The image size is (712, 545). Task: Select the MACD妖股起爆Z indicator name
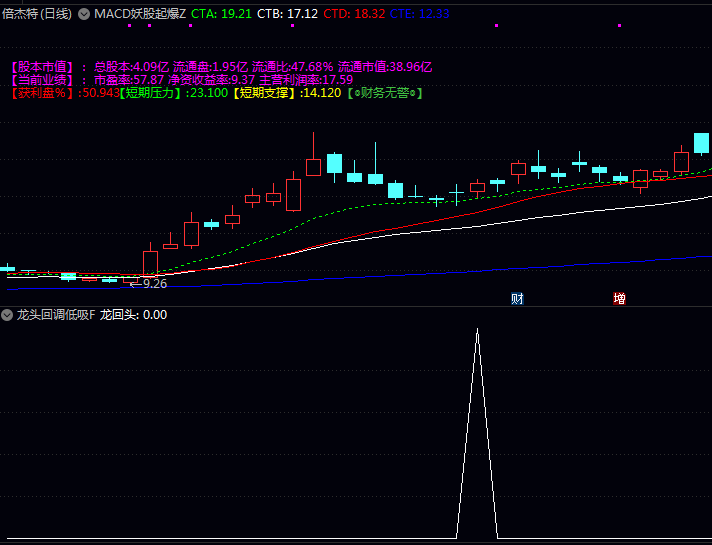[140, 14]
